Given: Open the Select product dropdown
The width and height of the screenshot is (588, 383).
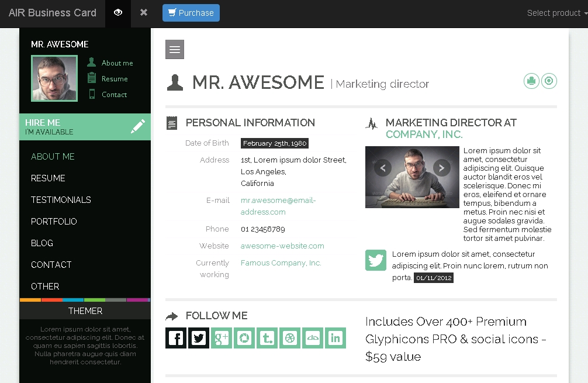Looking at the screenshot, I should pyautogui.click(x=556, y=13).
